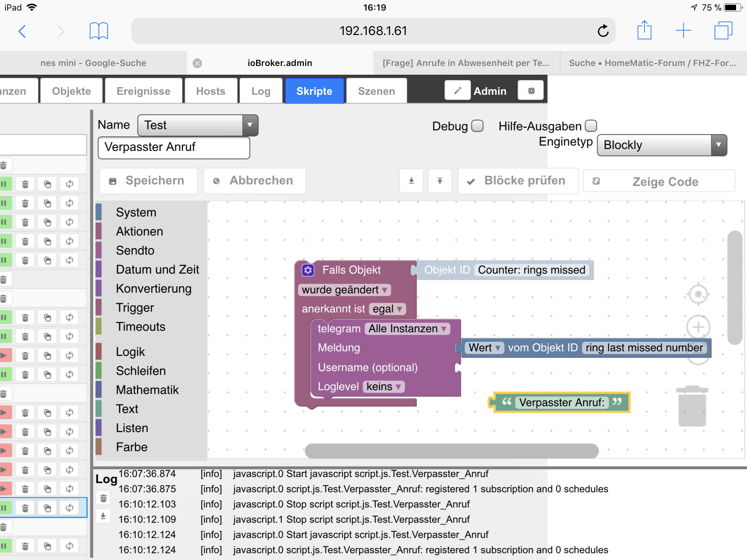Open settings gear icon next to Admin
This screenshot has width=747, height=560.
coord(531,90)
